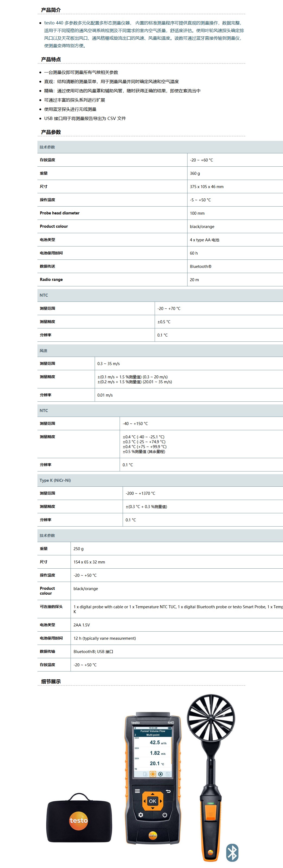283x868 pixels.
Task: Click the 产品特点 section heading
Action: [51, 59]
